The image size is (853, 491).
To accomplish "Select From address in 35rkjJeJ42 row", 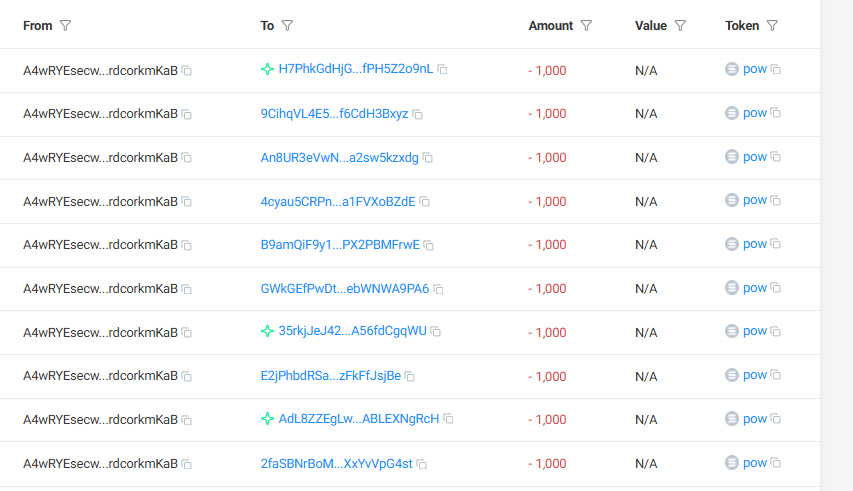I will (x=100, y=332).
